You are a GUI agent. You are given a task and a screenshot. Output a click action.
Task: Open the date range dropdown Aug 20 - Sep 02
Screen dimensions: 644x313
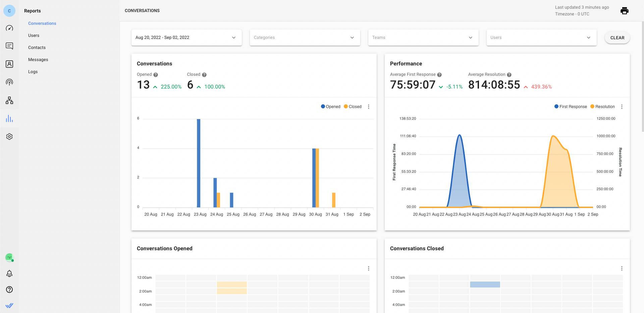pyautogui.click(x=186, y=38)
